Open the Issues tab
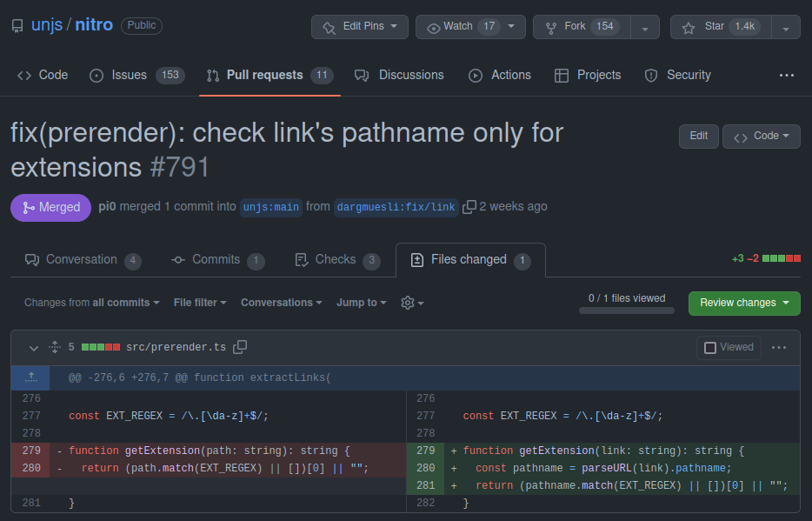This screenshot has width=812, height=521. pos(136,75)
